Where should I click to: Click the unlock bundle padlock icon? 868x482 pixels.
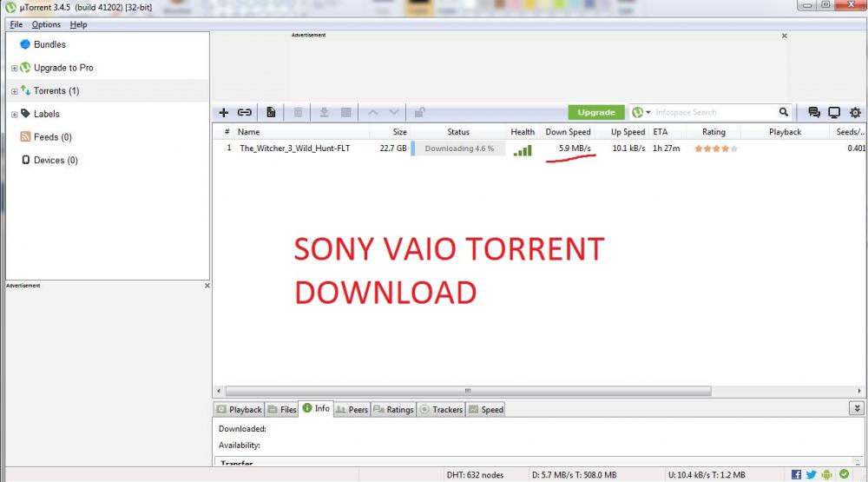pos(419,113)
